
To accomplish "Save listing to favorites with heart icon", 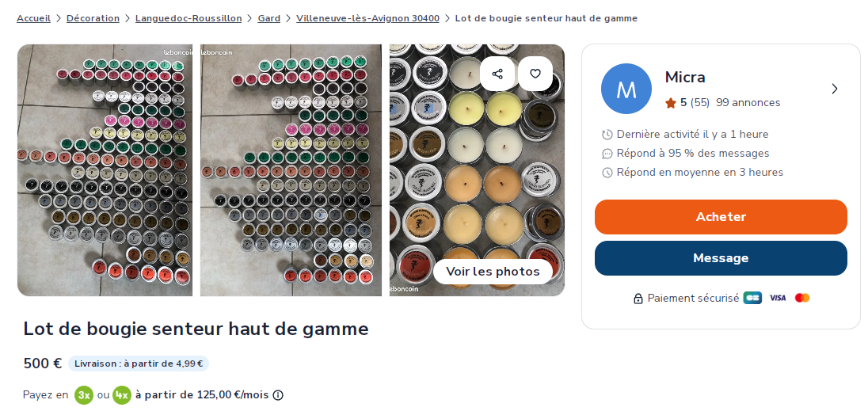I will point(535,74).
